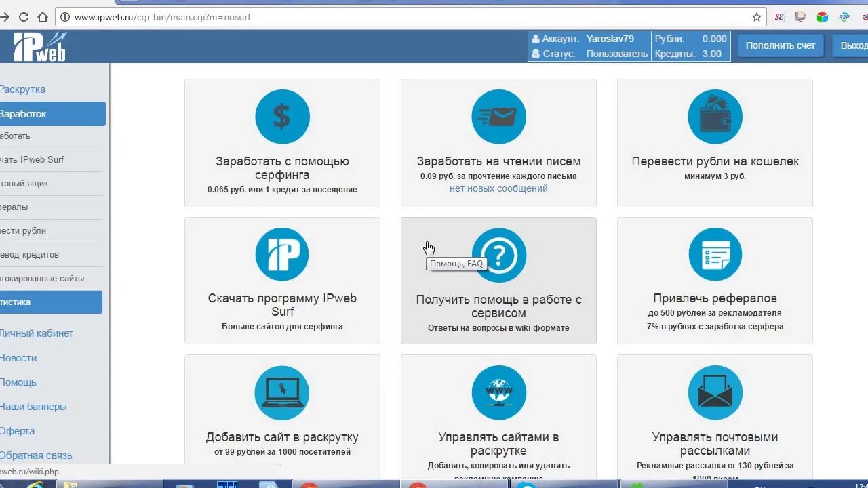The image size is (868, 488).
Task: Click text '7% в рублях с заработка серфера'
Action: point(715,327)
